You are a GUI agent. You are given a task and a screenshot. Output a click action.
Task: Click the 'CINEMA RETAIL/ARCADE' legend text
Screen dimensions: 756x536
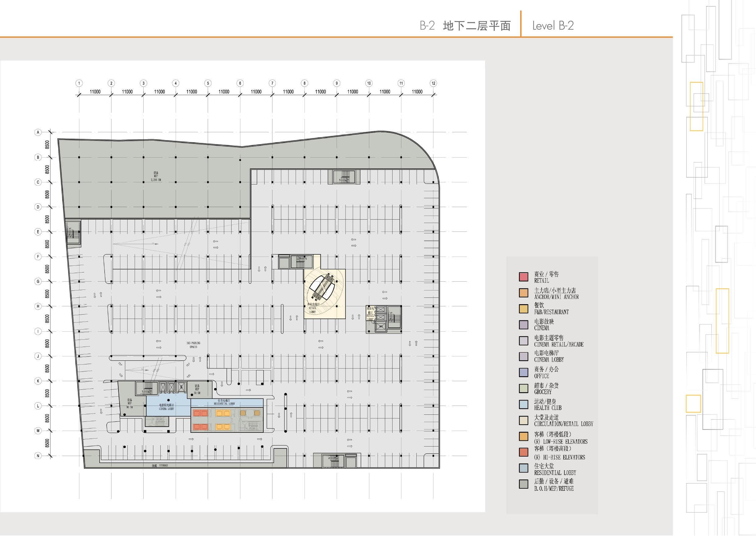pyautogui.click(x=559, y=345)
